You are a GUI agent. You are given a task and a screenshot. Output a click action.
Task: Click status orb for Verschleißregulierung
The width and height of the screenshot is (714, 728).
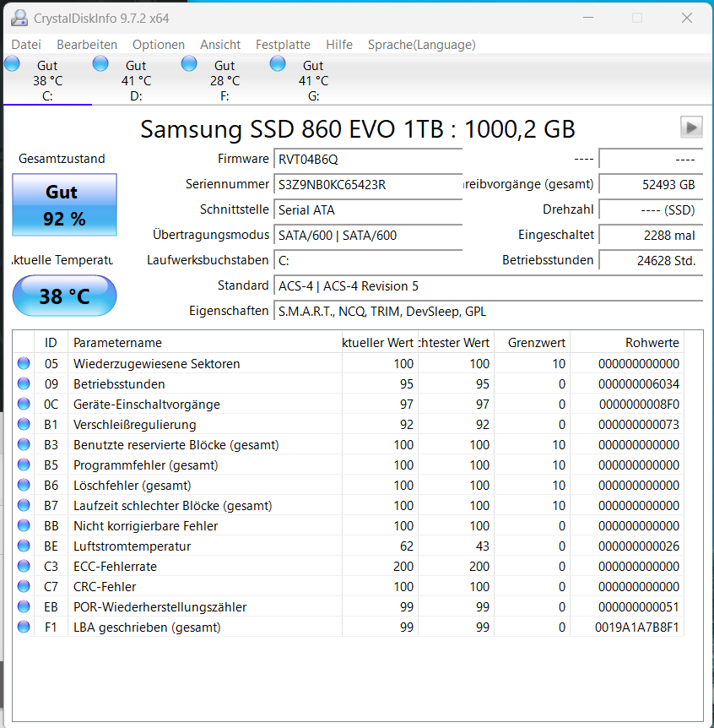click(24, 424)
